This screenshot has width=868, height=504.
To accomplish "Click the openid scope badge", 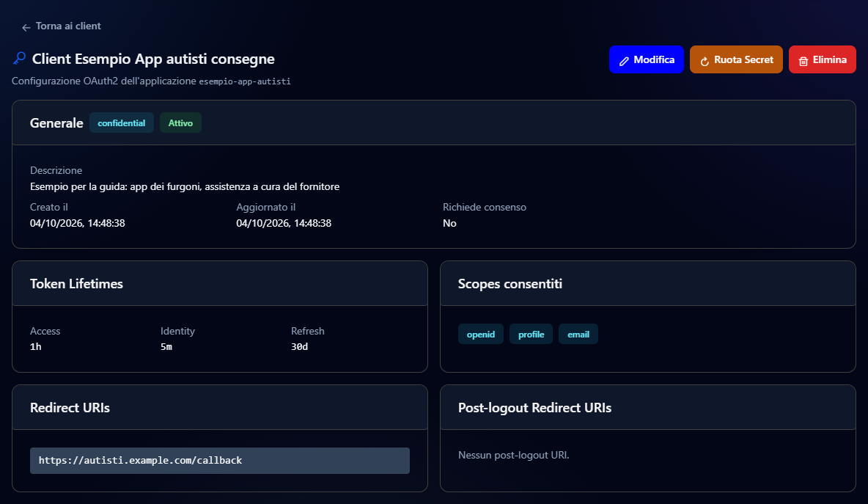I will 480,334.
